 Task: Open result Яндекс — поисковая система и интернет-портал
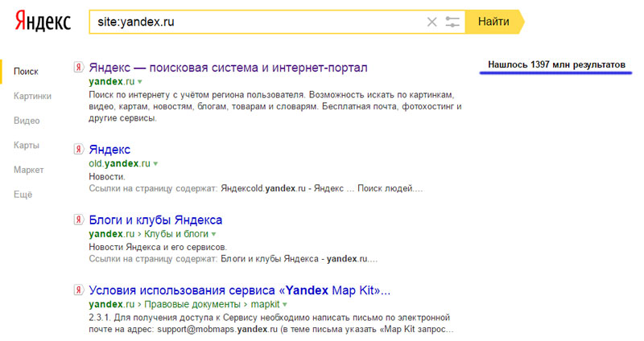click(228, 68)
